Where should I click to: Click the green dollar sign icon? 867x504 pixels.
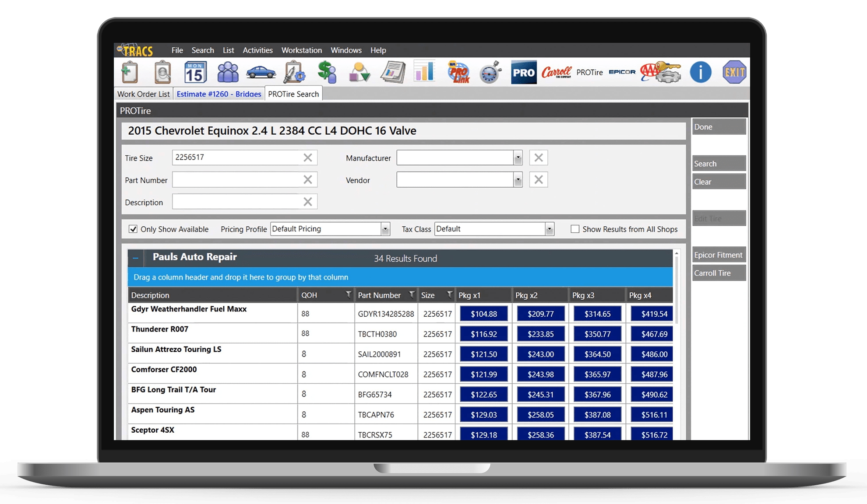tap(327, 72)
